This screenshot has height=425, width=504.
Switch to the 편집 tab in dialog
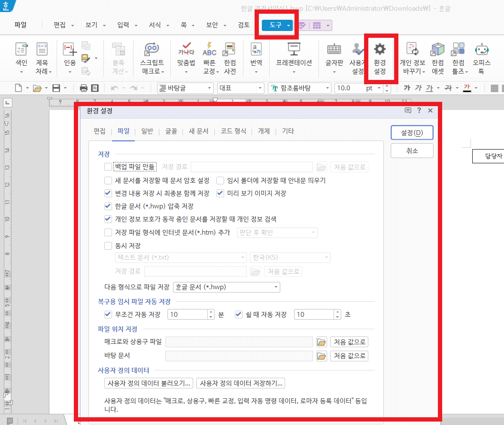click(x=100, y=131)
